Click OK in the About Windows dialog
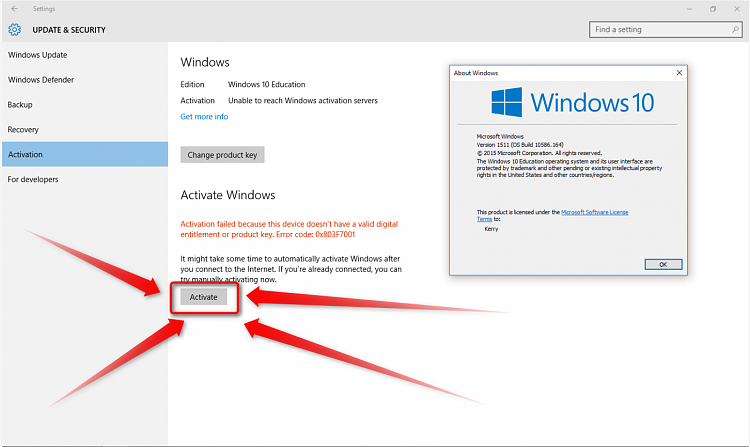The width and height of the screenshot is (750, 447). coord(663,264)
